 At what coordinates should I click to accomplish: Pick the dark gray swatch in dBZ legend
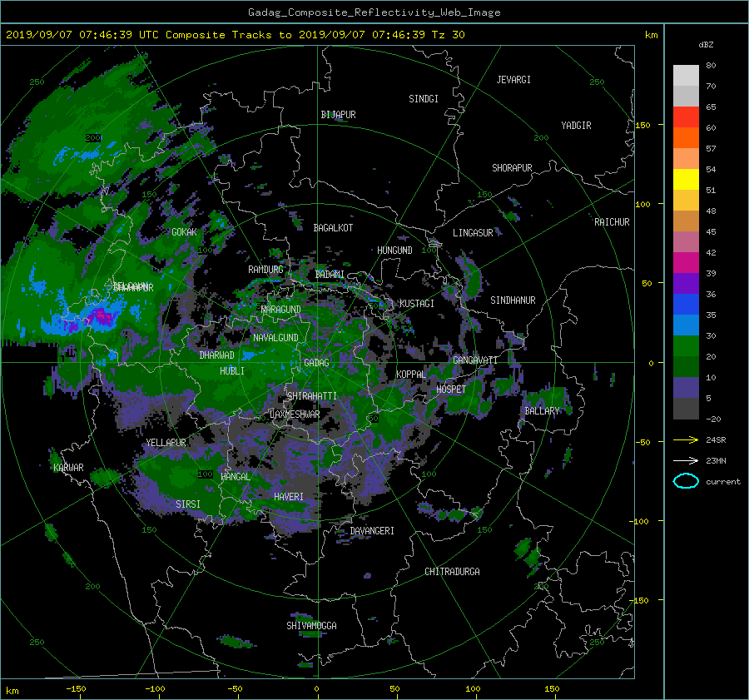point(686,409)
